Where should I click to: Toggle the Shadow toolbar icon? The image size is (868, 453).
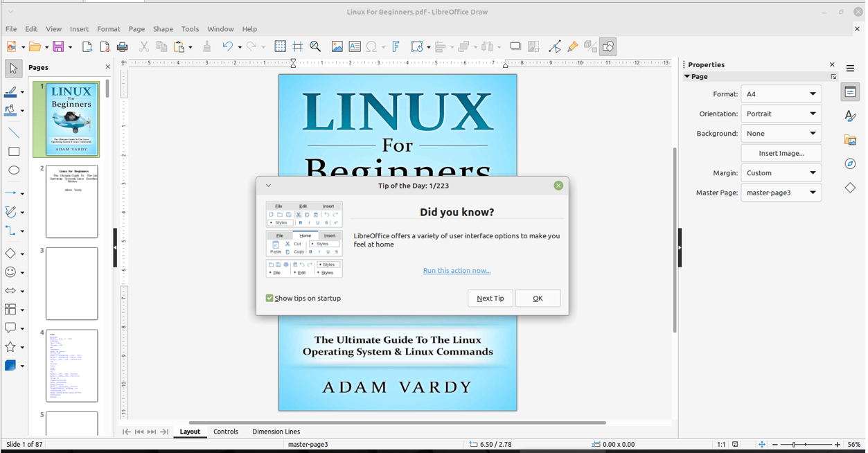click(515, 46)
